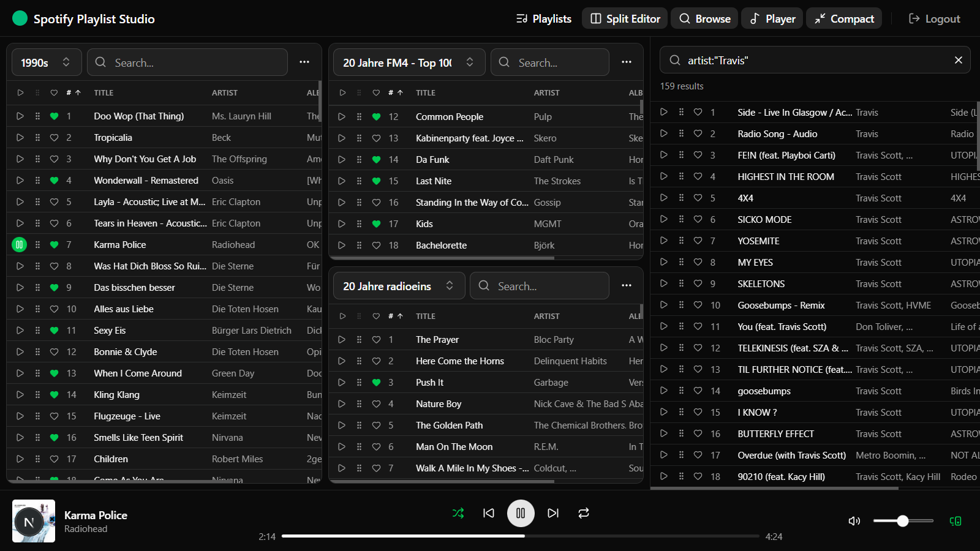Switch to the Browse view
The image size is (980, 551).
point(704,18)
